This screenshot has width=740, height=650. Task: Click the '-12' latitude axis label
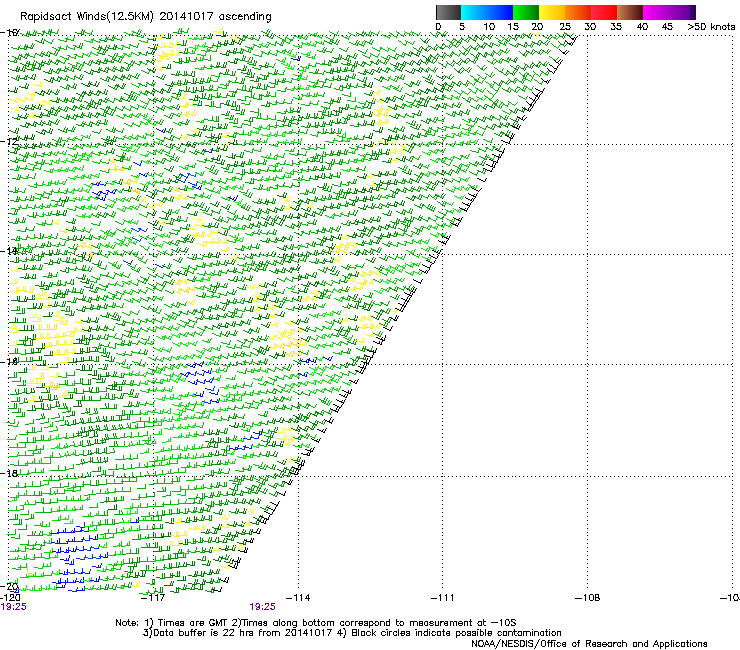pyautogui.click(x=9, y=141)
